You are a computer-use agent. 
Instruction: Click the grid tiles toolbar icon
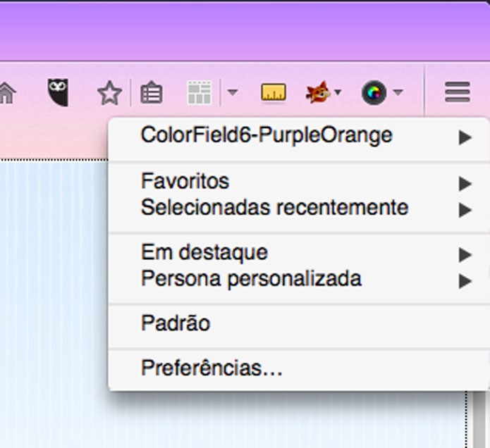(200, 92)
